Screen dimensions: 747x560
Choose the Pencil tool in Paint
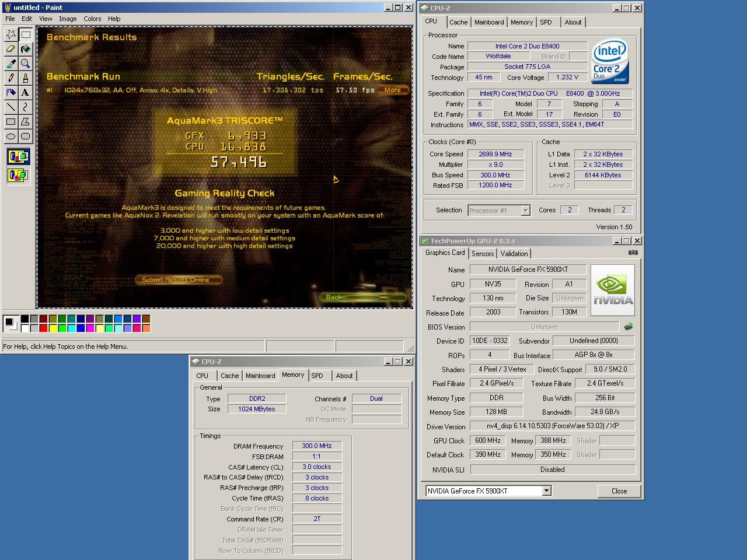tap(11, 78)
